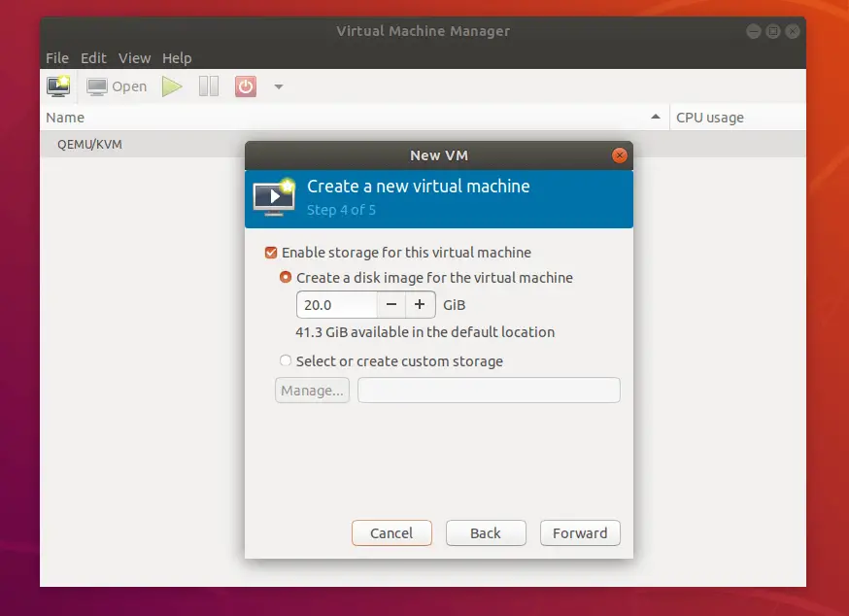This screenshot has height=616, width=849.
Task: Click the Create new virtual machine toolbar icon
Action: (x=58, y=86)
